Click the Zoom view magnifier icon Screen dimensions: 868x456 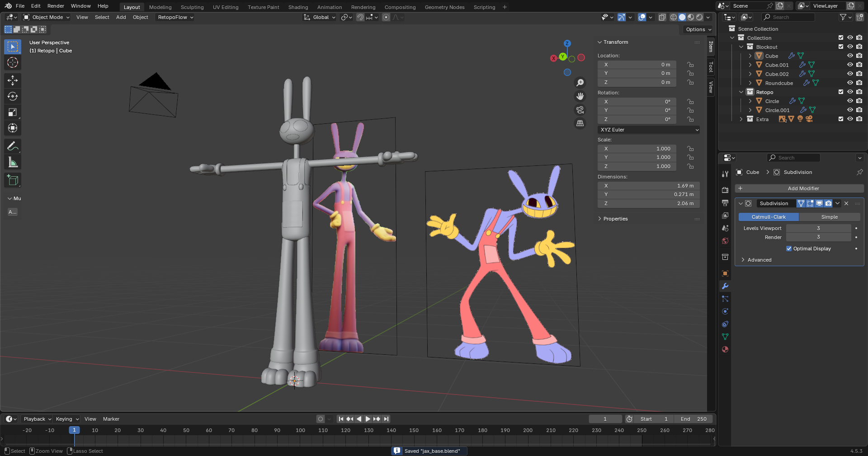[x=580, y=83]
